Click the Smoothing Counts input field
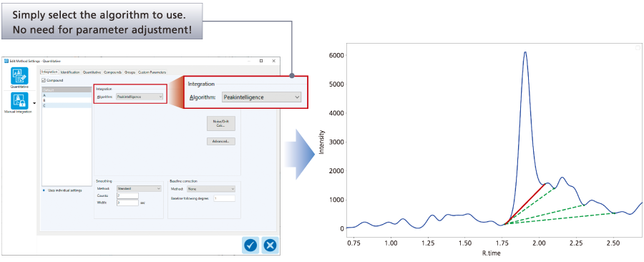The image size is (644, 262). point(127,196)
